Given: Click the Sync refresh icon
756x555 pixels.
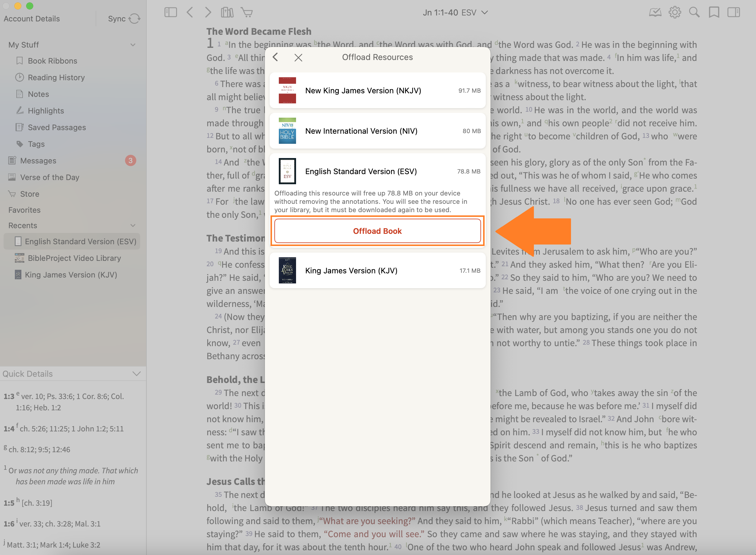Looking at the screenshot, I should point(134,18).
